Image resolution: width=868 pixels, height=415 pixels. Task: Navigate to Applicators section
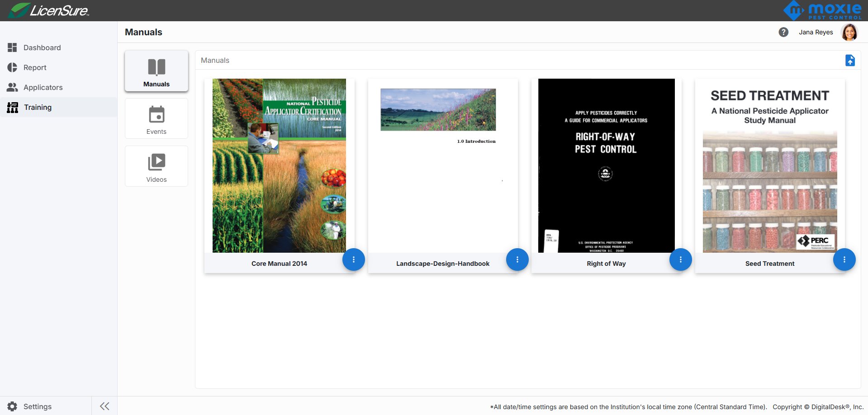click(x=43, y=87)
